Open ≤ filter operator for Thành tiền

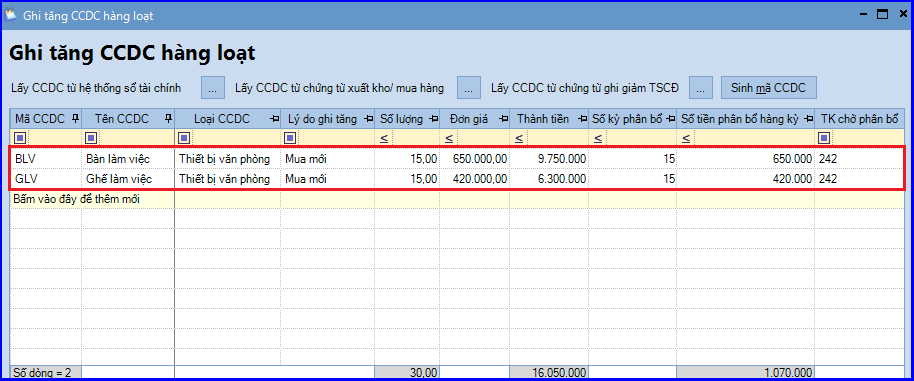[519, 139]
